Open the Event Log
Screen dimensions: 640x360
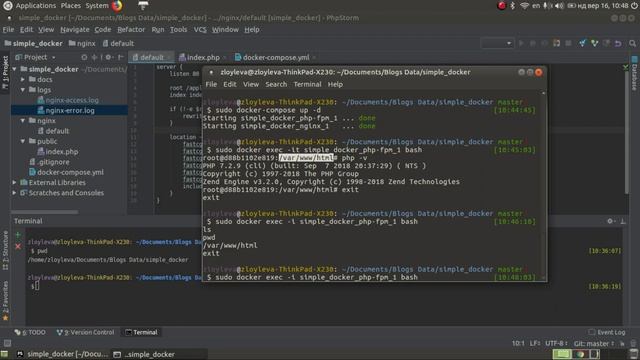(607, 332)
